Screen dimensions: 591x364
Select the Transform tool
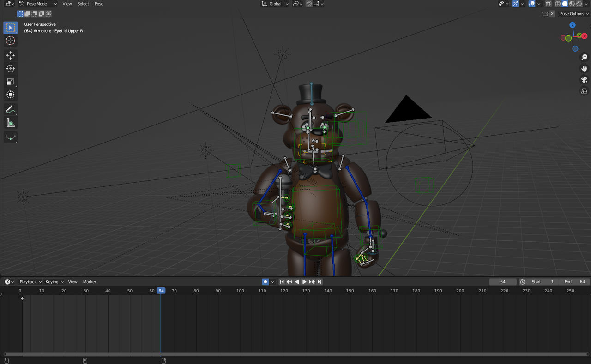click(10, 95)
